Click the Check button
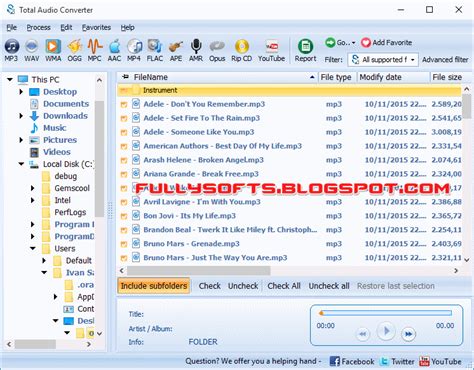The width and height of the screenshot is (474, 370). tap(210, 286)
